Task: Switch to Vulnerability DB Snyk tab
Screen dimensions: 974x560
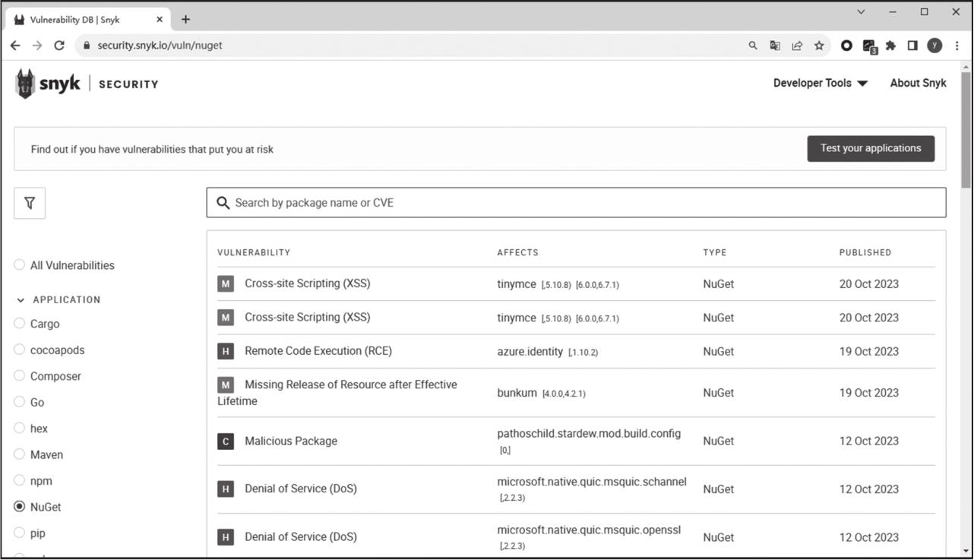Action: tap(84, 20)
